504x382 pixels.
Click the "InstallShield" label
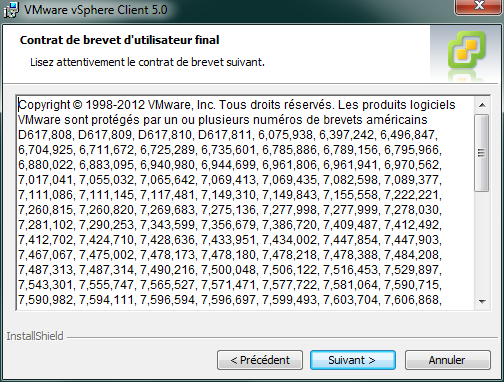(35, 336)
